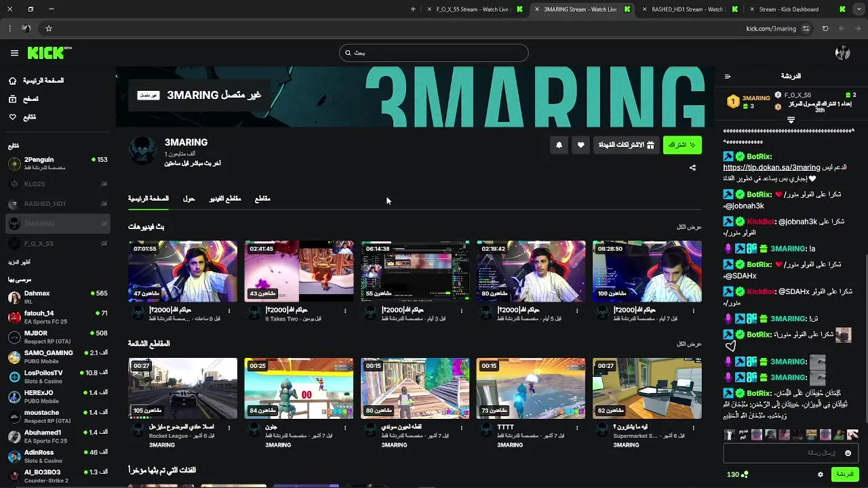
Task: Select the مقاطع الفيديو channel tab
Action: coord(225,199)
